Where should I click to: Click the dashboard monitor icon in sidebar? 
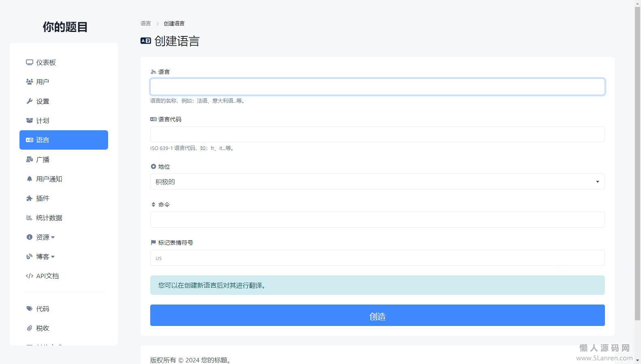click(29, 62)
